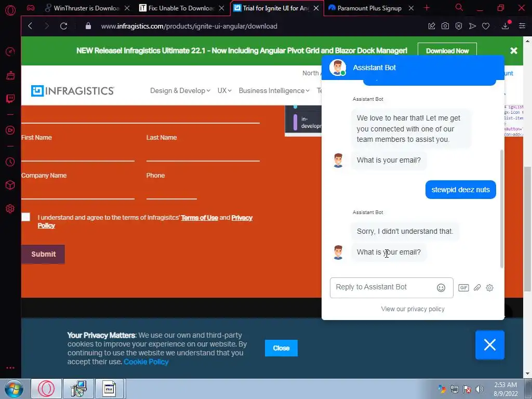
Task: Reload the current page
Action: (x=63, y=26)
